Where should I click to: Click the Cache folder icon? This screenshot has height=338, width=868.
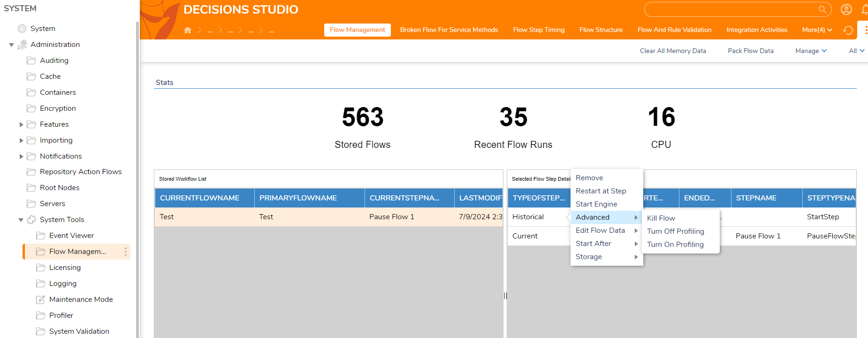(x=31, y=77)
